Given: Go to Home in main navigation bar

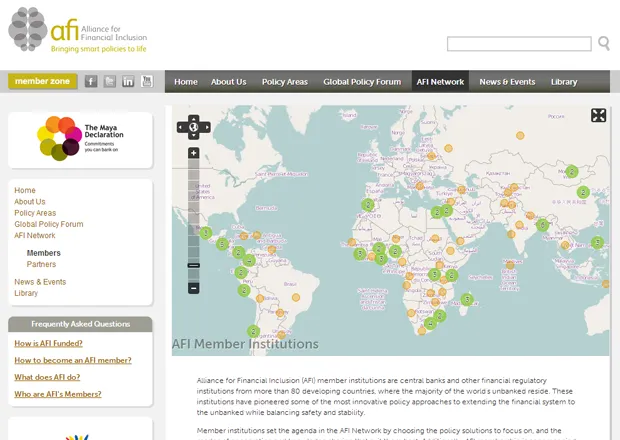Looking at the screenshot, I should (185, 82).
